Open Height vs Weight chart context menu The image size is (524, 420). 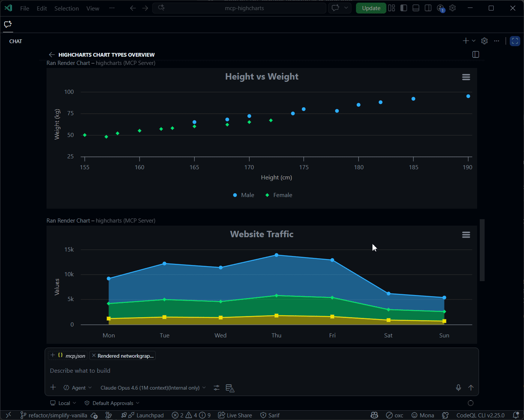tap(466, 77)
